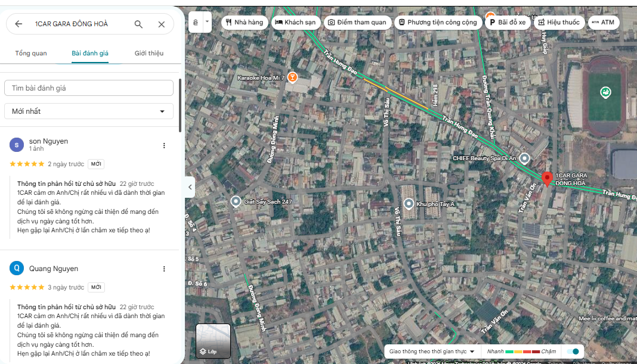The width and height of the screenshot is (637, 364).
Task: Click the Khu phố Tây A marker
Action: click(409, 204)
